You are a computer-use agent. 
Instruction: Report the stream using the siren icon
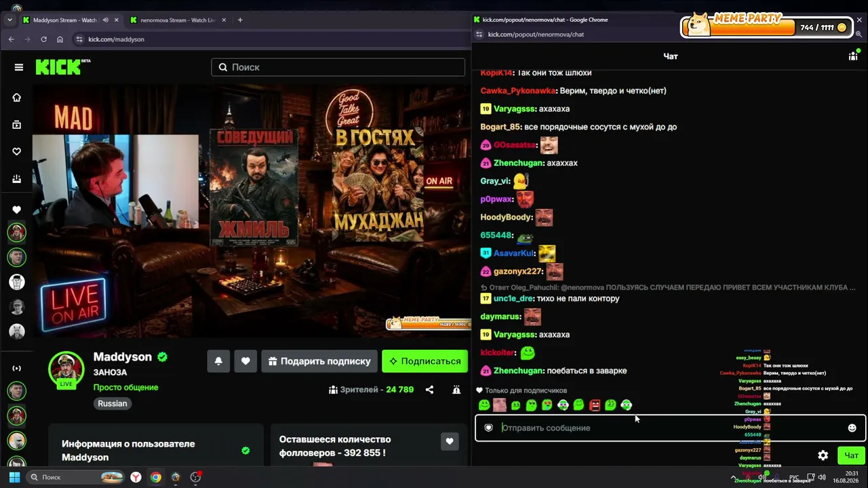(x=456, y=390)
